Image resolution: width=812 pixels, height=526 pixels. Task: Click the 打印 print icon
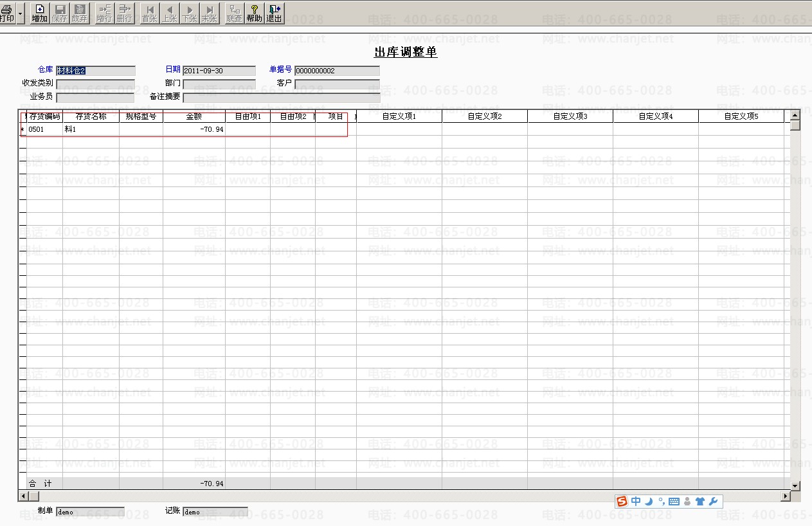pyautogui.click(x=6, y=13)
